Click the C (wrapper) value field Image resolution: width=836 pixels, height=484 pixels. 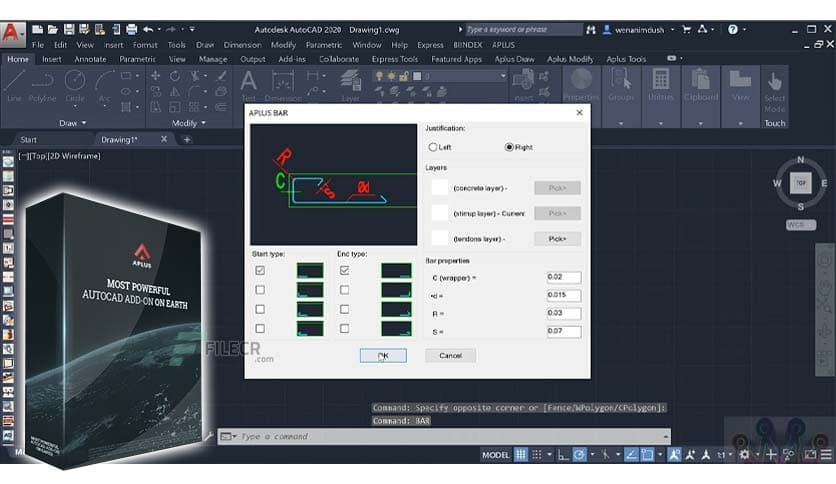tap(563, 278)
